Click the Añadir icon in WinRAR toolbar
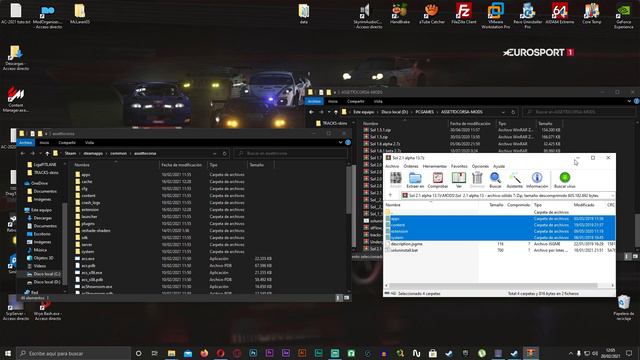640x360 pixels. 396,180
